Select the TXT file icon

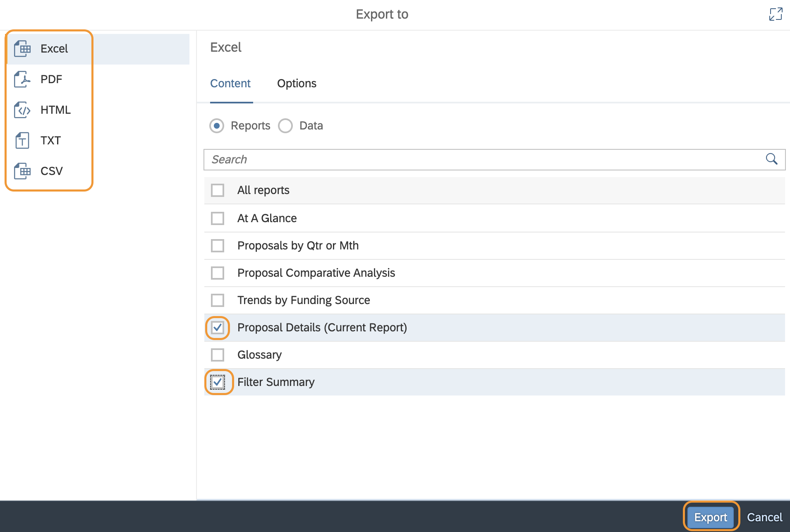(x=22, y=141)
